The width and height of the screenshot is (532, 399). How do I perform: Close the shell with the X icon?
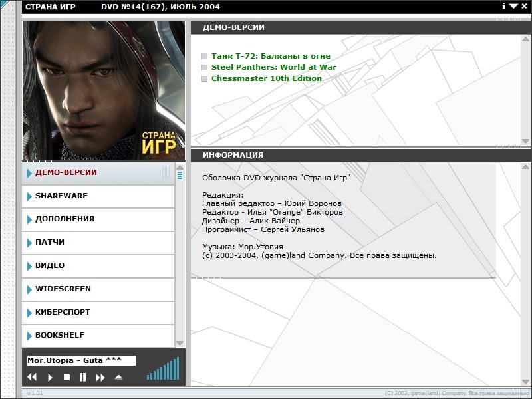[524, 6]
